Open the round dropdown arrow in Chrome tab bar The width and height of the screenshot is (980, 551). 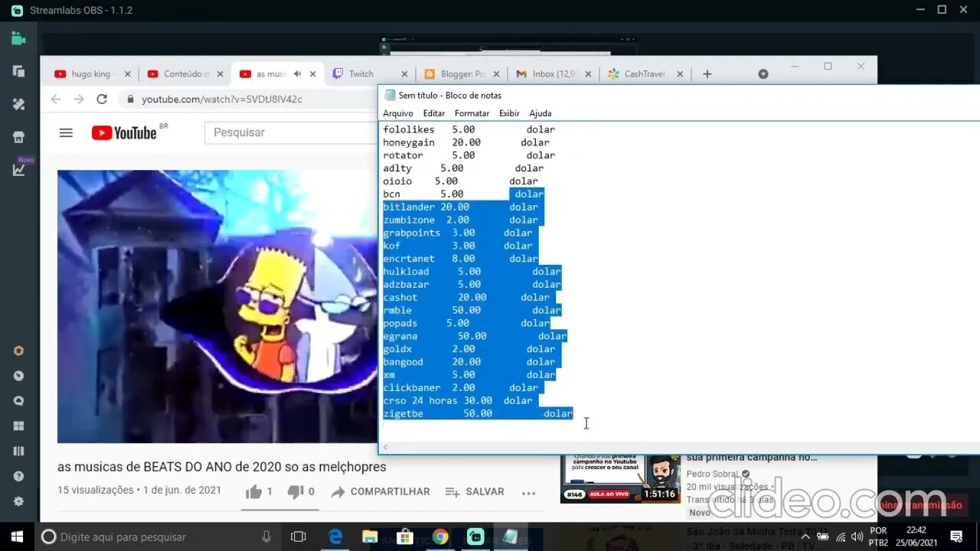tap(763, 74)
